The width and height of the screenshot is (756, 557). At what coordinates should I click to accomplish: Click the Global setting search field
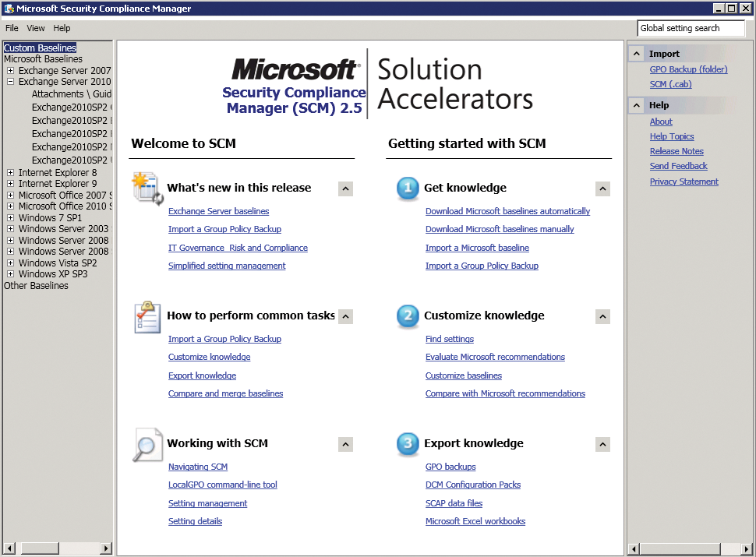tap(691, 28)
